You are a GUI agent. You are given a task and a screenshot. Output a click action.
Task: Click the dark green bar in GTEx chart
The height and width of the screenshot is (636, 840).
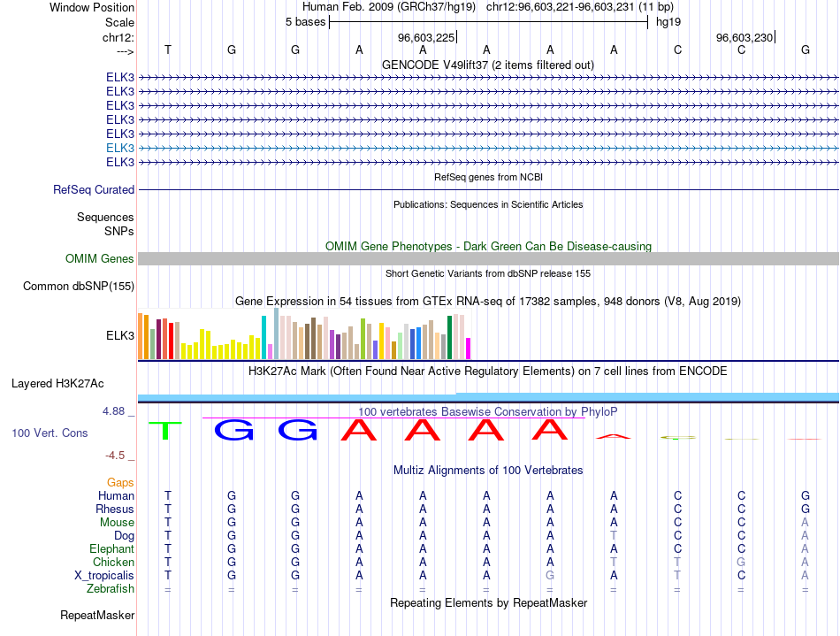(x=449, y=338)
